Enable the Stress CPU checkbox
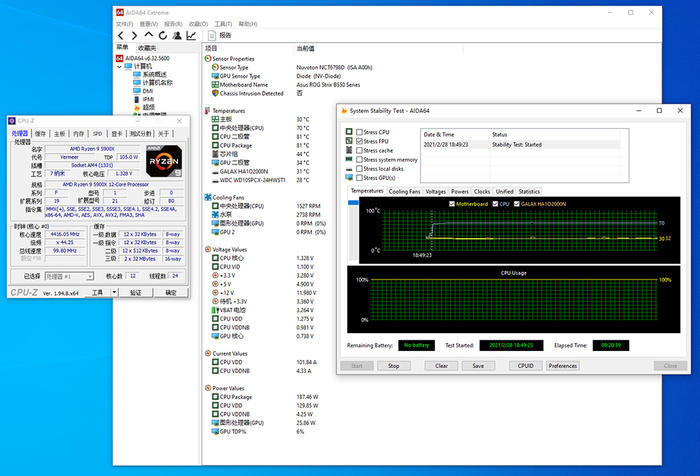700x476 pixels. (359, 132)
